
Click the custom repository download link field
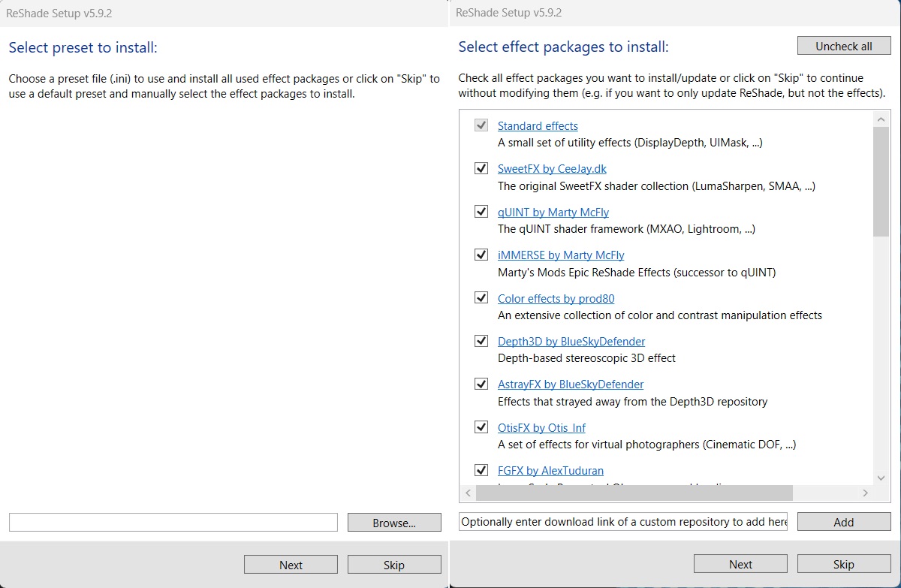point(624,522)
